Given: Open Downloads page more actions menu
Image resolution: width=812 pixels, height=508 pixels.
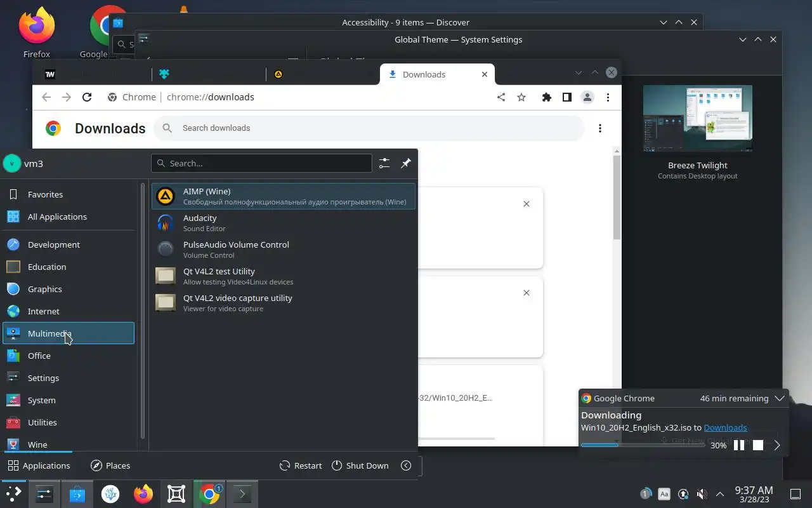Looking at the screenshot, I should (x=600, y=128).
